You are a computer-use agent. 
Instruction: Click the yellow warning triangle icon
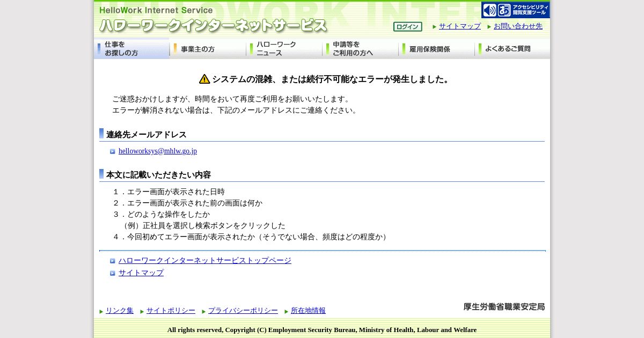204,79
